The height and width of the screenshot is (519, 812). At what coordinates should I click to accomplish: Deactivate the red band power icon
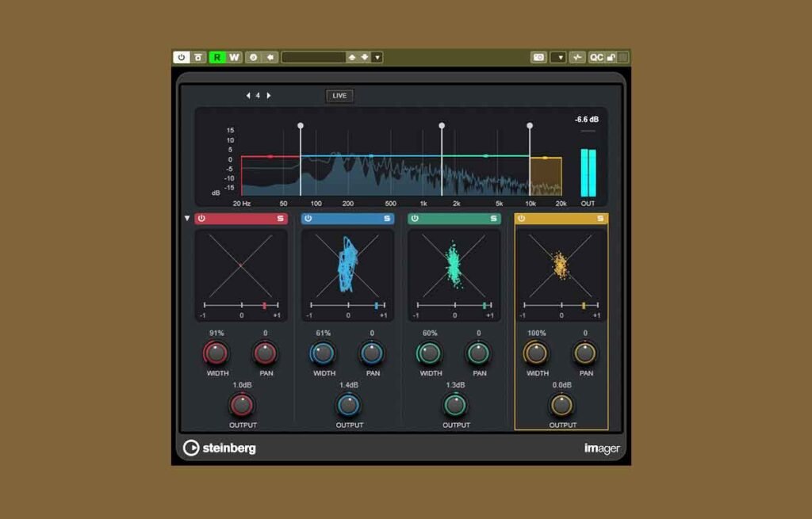click(201, 219)
